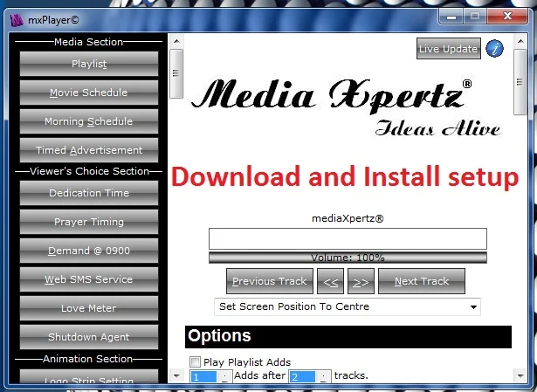Click the empty mediaXpertz display field
Screen dimensions: 537x392
pos(348,238)
